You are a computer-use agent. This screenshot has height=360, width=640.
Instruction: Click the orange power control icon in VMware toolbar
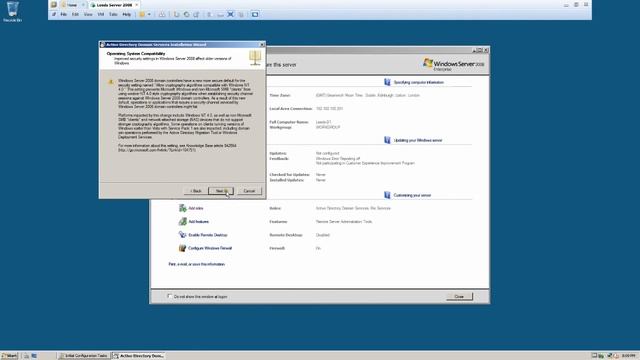(142, 14)
